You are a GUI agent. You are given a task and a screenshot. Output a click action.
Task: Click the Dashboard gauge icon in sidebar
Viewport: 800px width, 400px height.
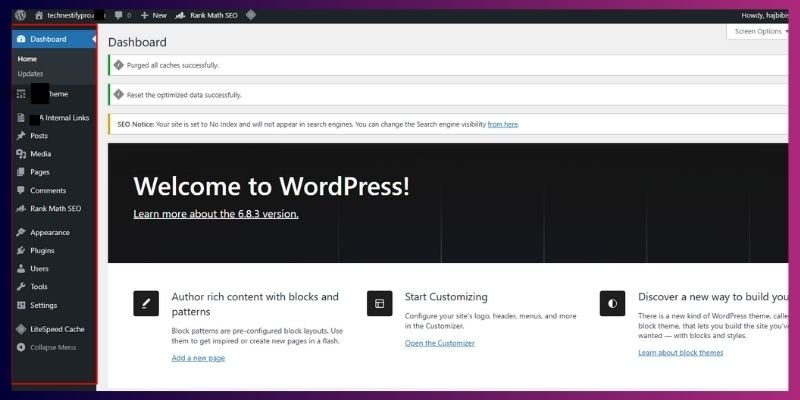tap(21, 39)
